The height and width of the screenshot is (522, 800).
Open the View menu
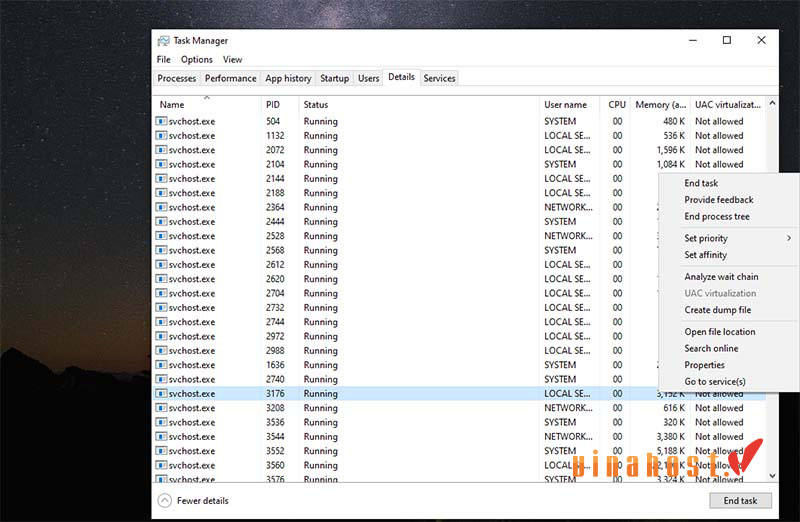pos(232,60)
